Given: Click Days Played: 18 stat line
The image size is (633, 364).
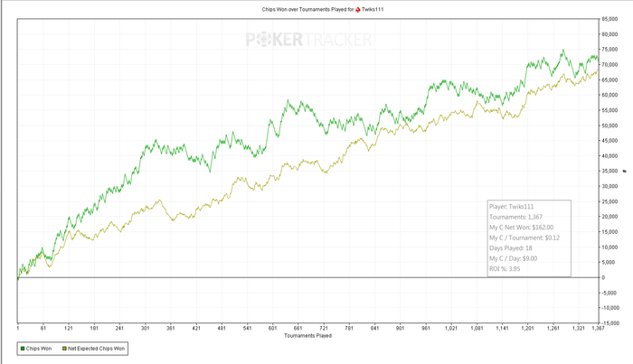Looking at the screenshot, I should point(511,248).
